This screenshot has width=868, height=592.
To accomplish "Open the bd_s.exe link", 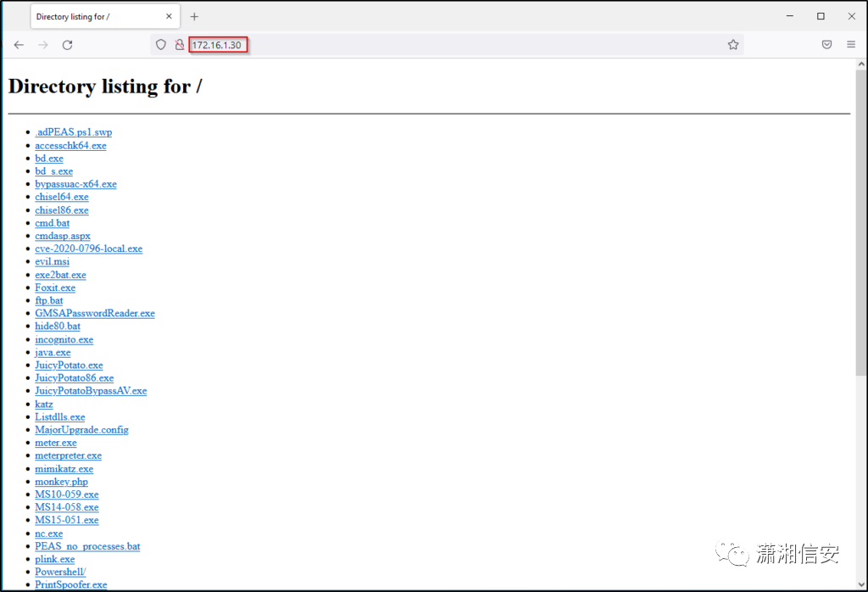I will click(x=53, y=171).
